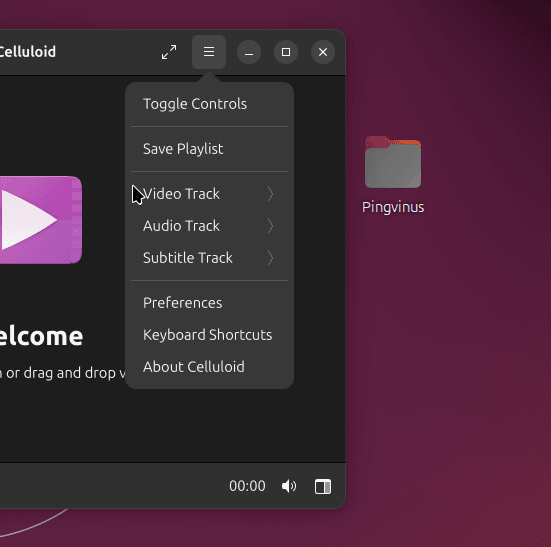Expand the Audio Track submenu
This screenshot has height=547, width=551.
(209, 226)
